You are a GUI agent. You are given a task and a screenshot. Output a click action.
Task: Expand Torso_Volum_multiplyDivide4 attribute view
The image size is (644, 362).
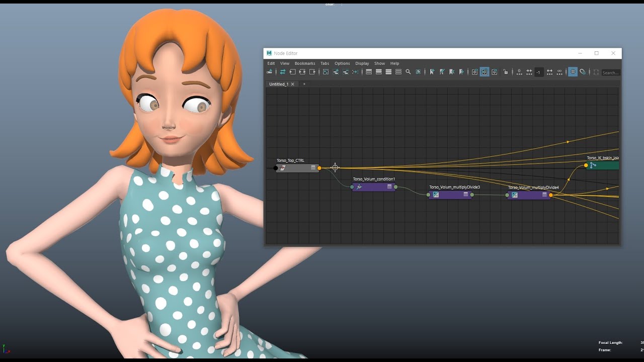[544, 195]
